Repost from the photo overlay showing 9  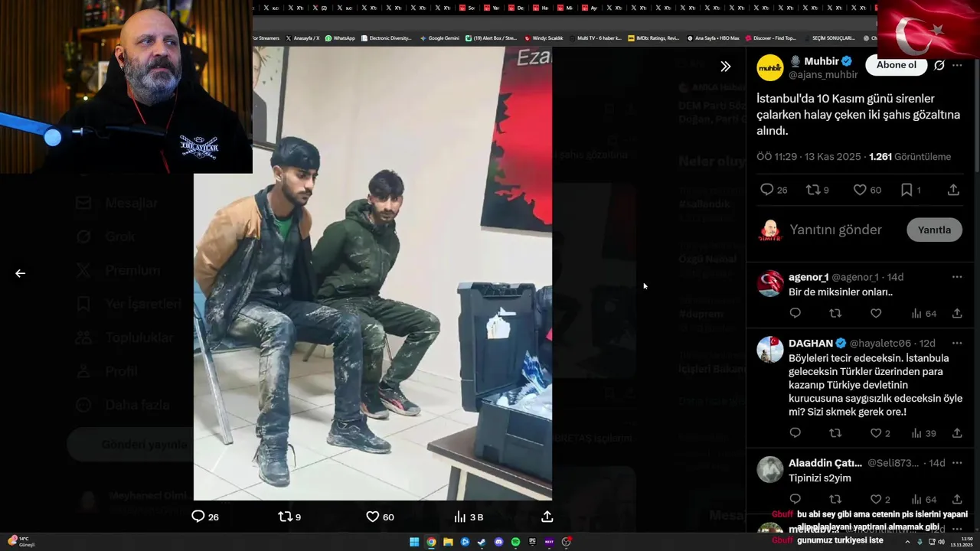coord(289,517)
